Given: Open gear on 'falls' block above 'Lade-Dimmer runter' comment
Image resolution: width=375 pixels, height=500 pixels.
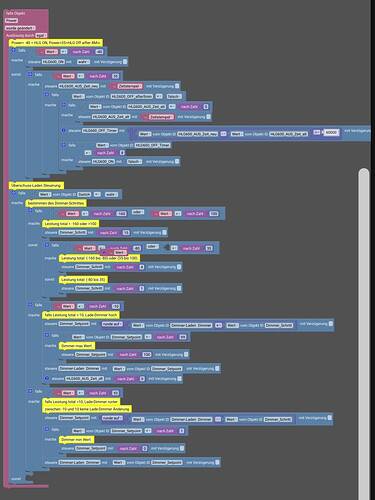Looking at the screenshot, I should (x=30, y=391).
